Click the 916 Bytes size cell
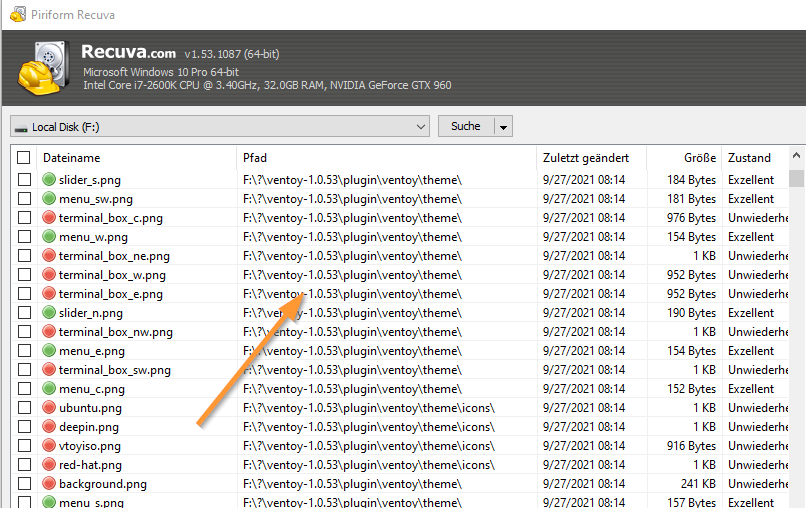806x508 pixels. click(x=691, y=446)
